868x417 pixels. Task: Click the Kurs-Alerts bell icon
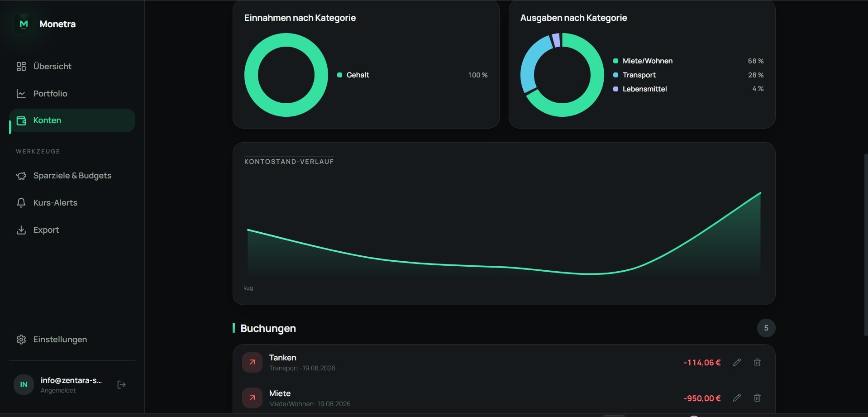(x=21, y=203)
